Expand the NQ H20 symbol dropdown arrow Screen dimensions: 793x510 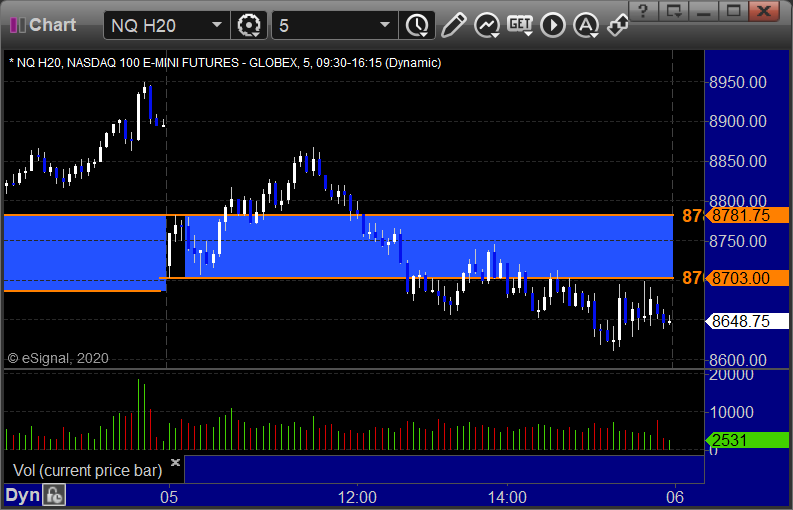tap(216, 25)
